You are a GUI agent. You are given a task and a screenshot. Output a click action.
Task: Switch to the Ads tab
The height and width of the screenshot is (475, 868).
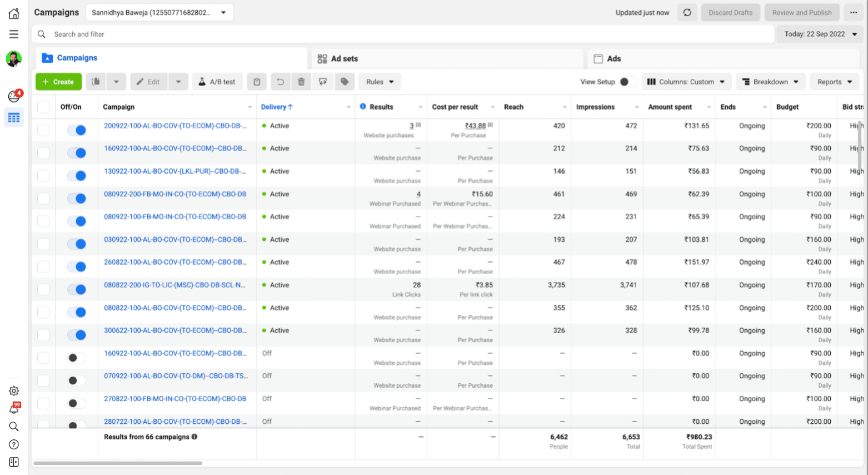coord(723,58)
